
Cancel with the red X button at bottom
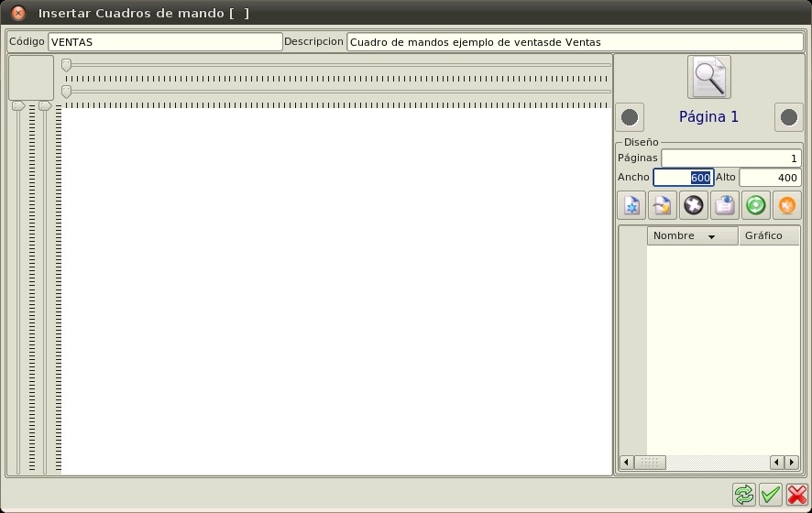[797, 495]
